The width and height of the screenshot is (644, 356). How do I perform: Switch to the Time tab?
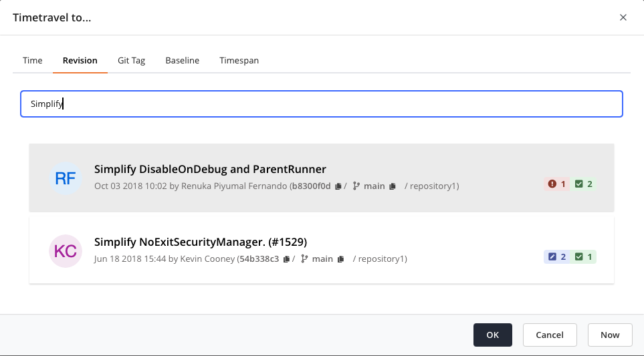33,60
